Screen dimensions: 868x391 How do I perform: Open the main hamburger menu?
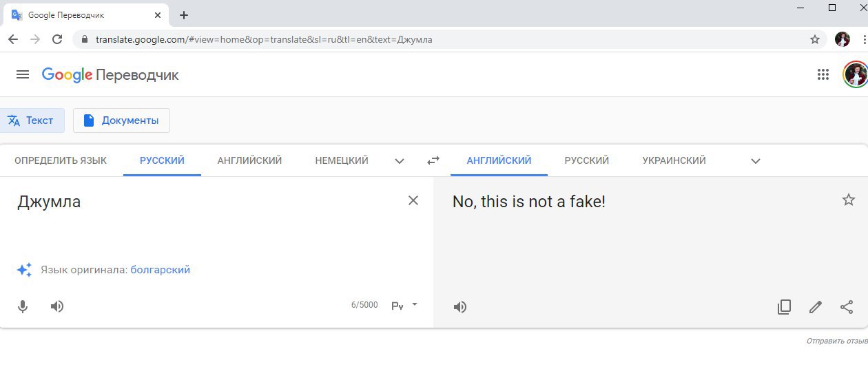coord(23,74)
